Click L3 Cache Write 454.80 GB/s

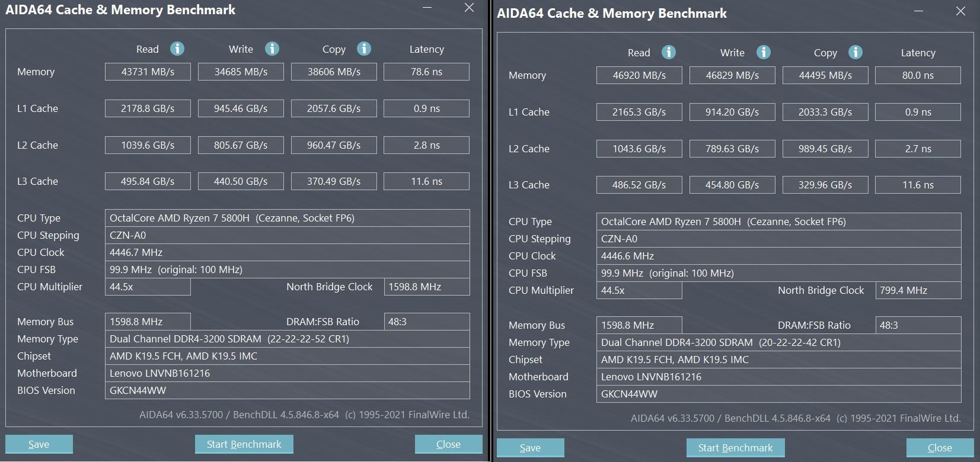pyautogui.click(x=732, y=185)
